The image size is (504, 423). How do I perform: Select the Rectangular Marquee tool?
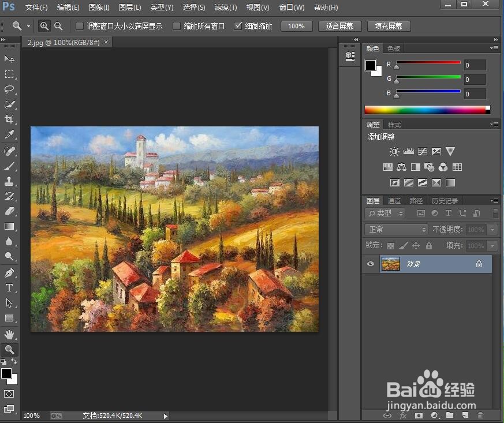[x=9, y=74]
